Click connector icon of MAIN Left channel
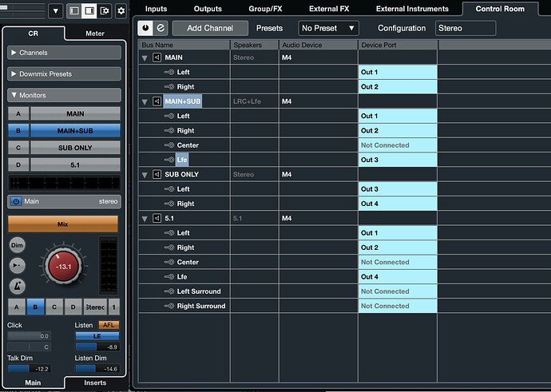551x392 pixels. [169, 72]
